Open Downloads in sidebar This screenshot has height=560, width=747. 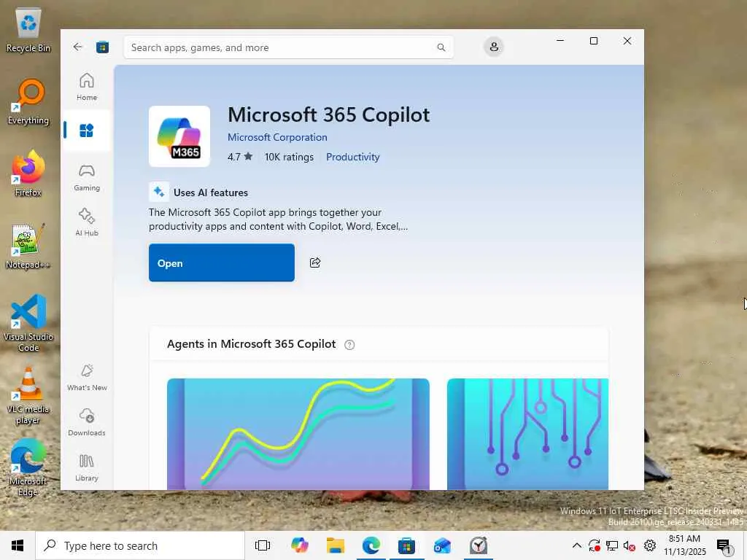click(x=87, y=422)
